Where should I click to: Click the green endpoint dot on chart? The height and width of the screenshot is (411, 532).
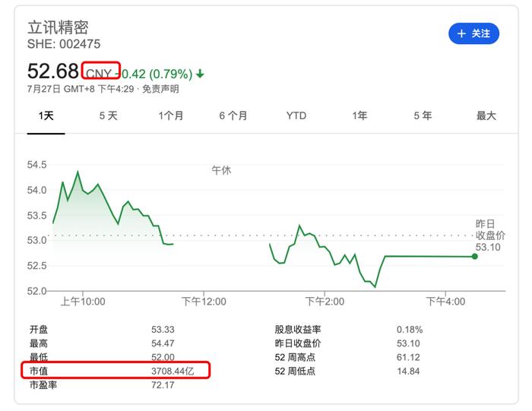click(475, 257)
